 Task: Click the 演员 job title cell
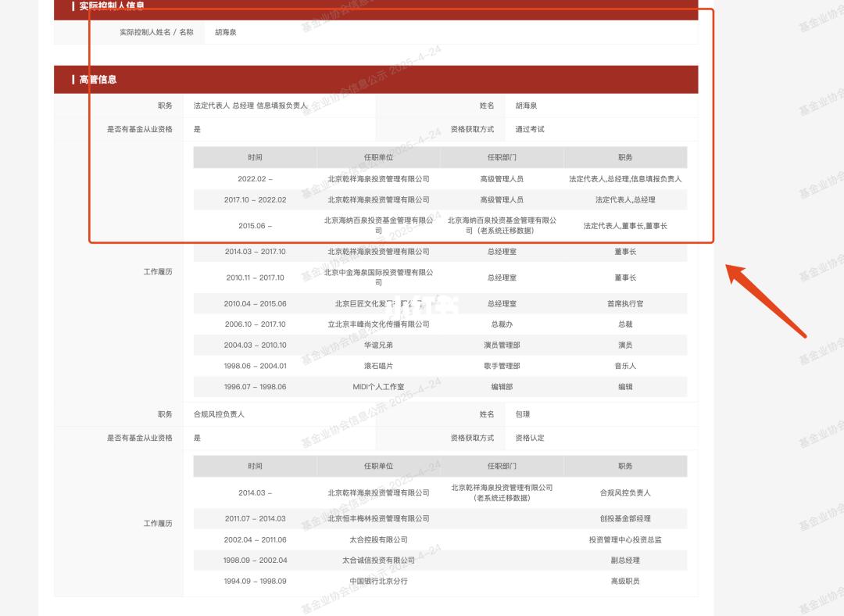625,346
